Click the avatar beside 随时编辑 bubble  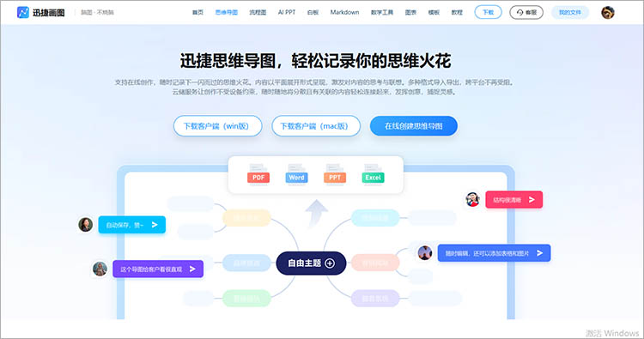425,253
